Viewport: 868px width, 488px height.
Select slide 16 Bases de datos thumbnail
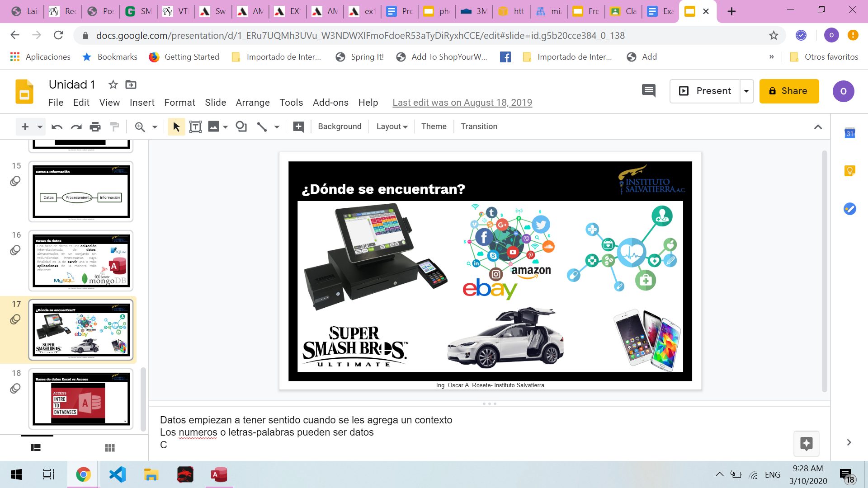click(81, 261)
